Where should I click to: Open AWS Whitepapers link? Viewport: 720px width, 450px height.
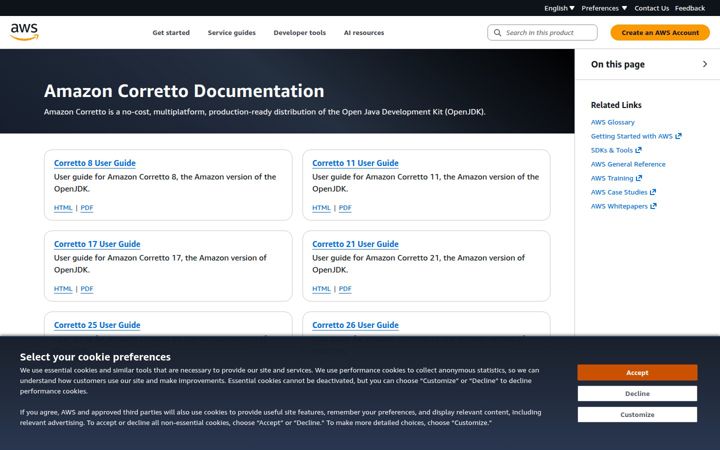tap(619, 206)
